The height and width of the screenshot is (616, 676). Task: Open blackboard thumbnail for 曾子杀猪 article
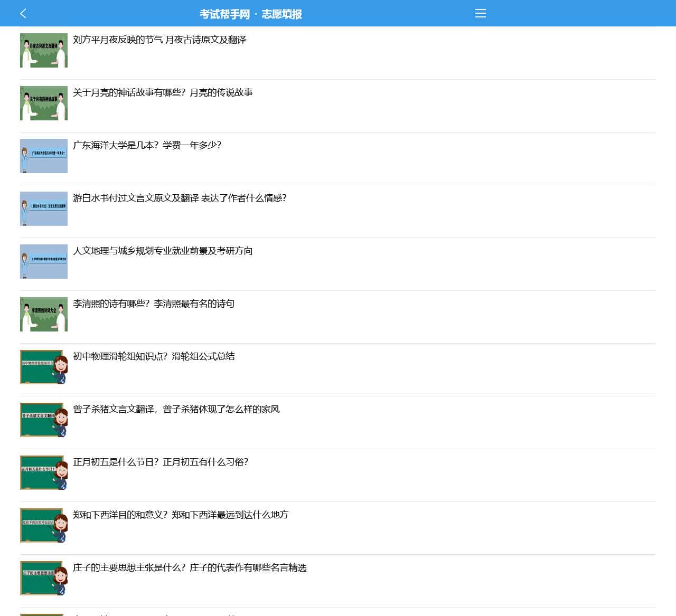click(44, 420)
